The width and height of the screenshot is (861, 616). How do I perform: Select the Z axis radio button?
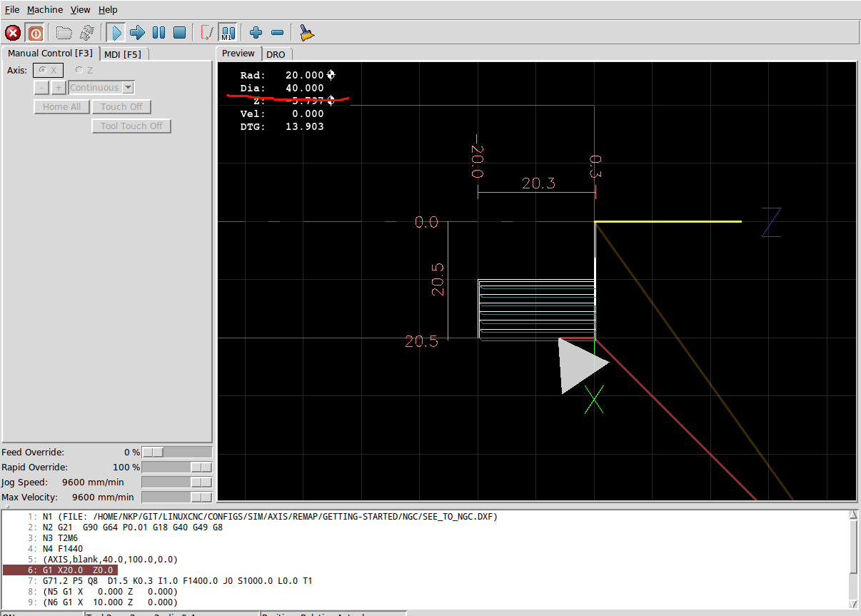84,70
